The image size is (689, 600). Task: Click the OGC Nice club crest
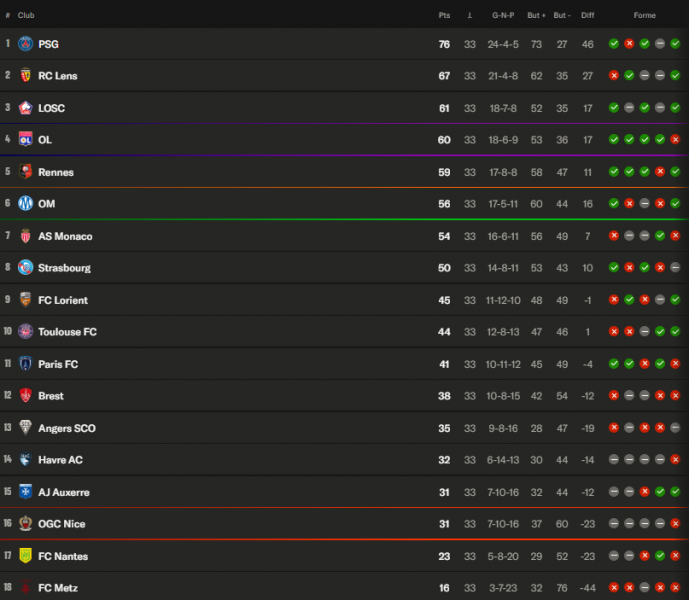25,523
